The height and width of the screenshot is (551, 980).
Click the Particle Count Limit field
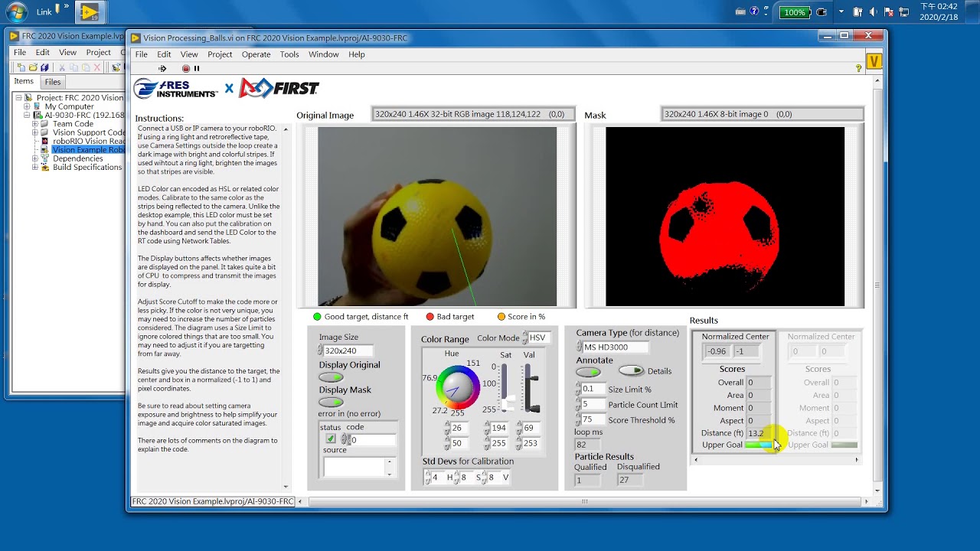coord(593,405)
